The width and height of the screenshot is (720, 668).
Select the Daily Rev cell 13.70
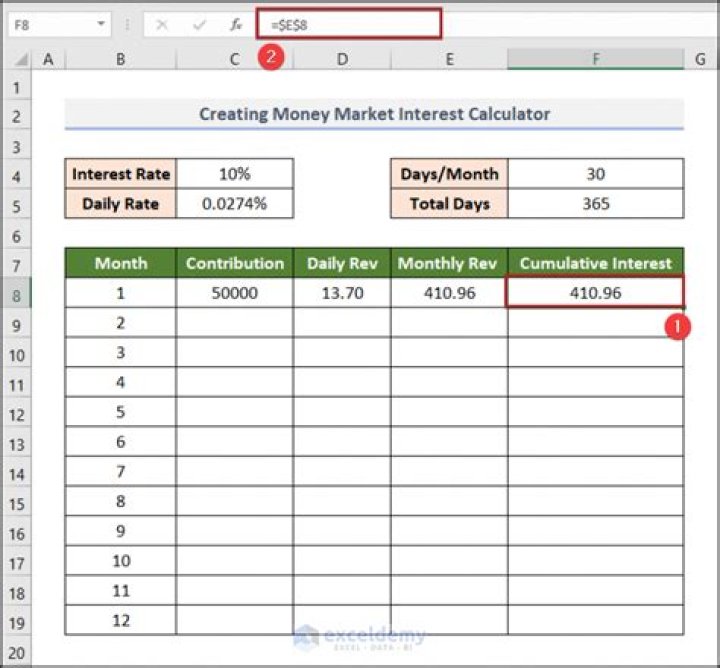pyautogui.click(x=342, y=293)
